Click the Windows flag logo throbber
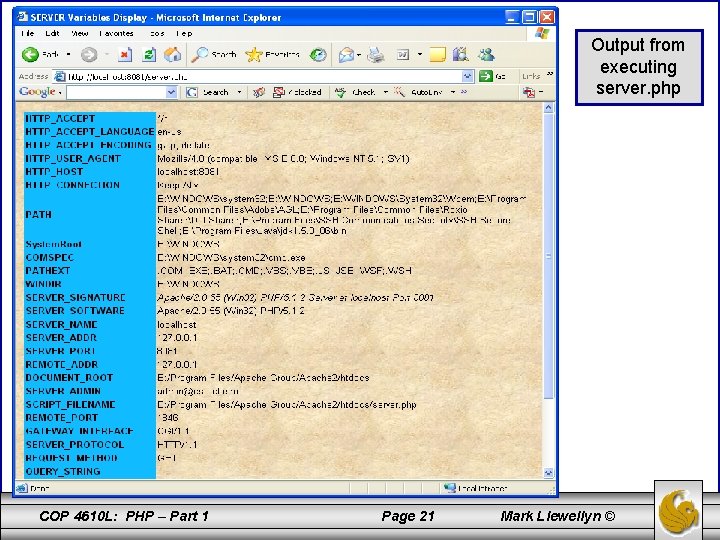 pyautogui.click(x=542, y=33)
